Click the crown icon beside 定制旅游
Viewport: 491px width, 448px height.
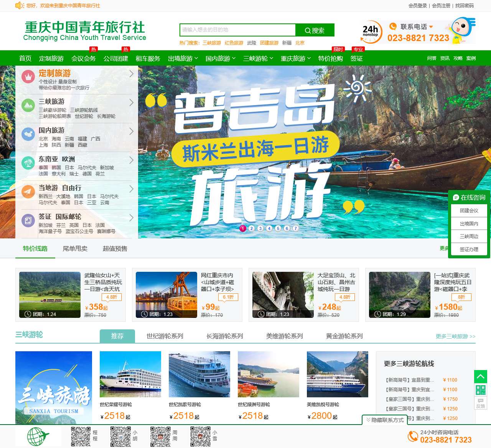28,75
